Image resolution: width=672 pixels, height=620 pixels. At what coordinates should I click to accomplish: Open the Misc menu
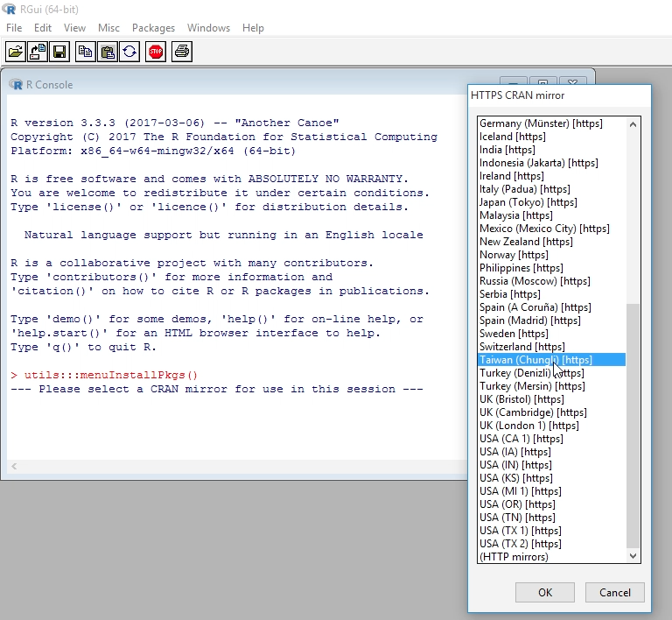[x=108, y=28]
